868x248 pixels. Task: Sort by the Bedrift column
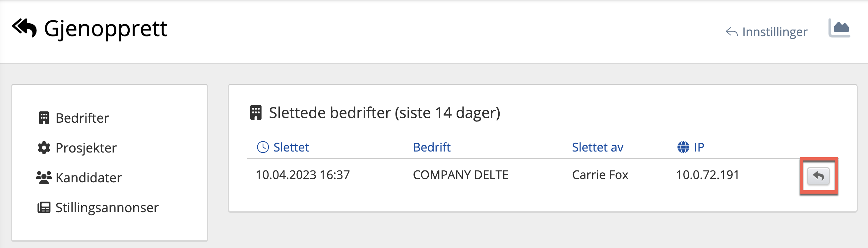(432, 147)
